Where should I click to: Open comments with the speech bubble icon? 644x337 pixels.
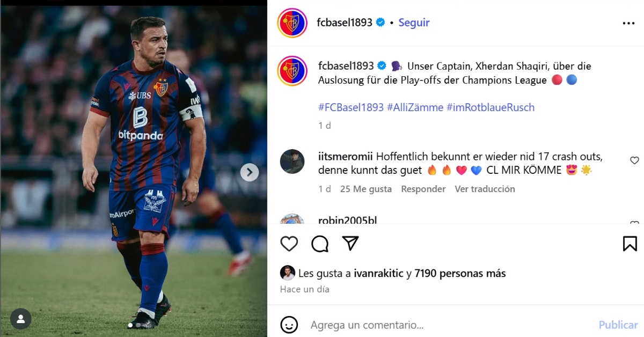click(x=320, y=244)
